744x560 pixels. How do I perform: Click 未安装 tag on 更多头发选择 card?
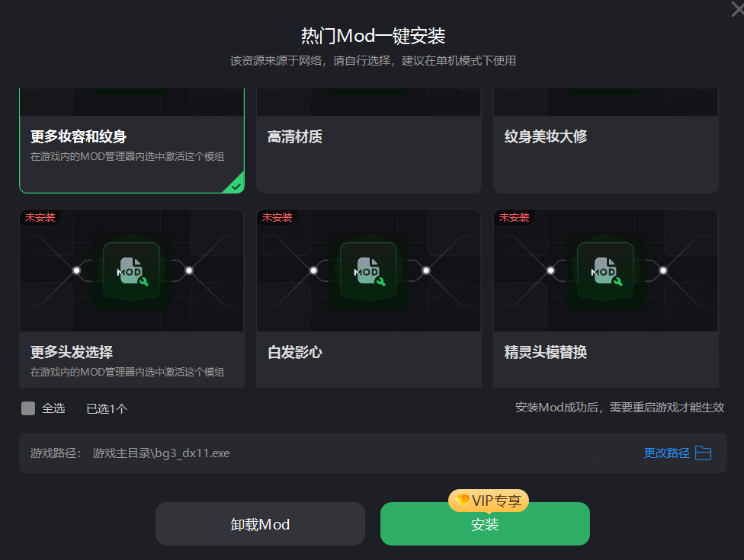[x=40, y=217]
